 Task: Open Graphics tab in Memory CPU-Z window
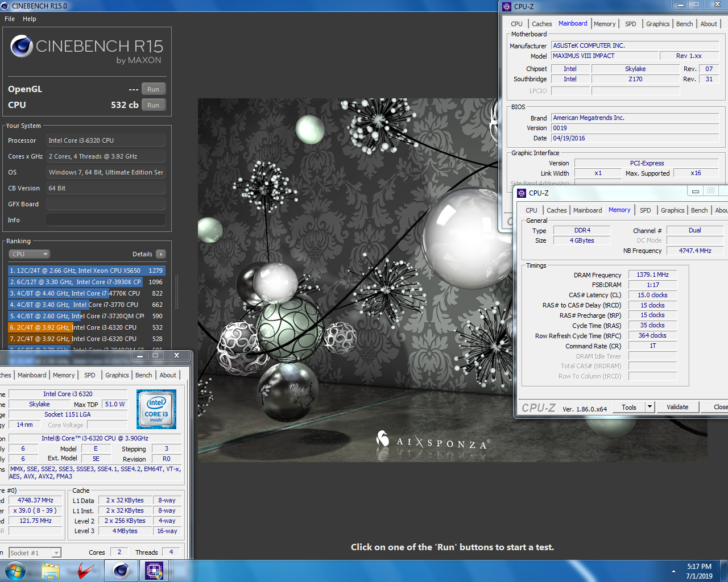point(672,210)
